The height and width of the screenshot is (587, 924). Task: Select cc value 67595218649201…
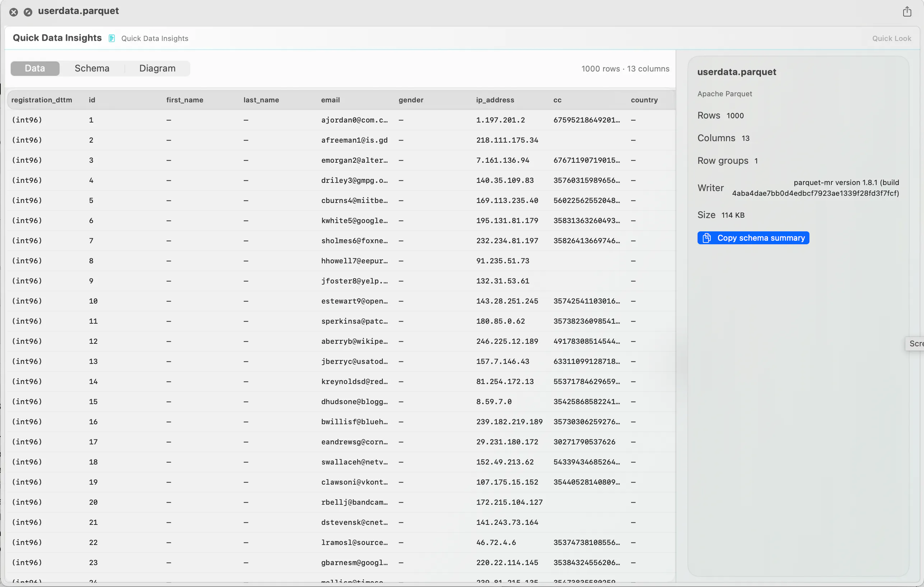587,120
